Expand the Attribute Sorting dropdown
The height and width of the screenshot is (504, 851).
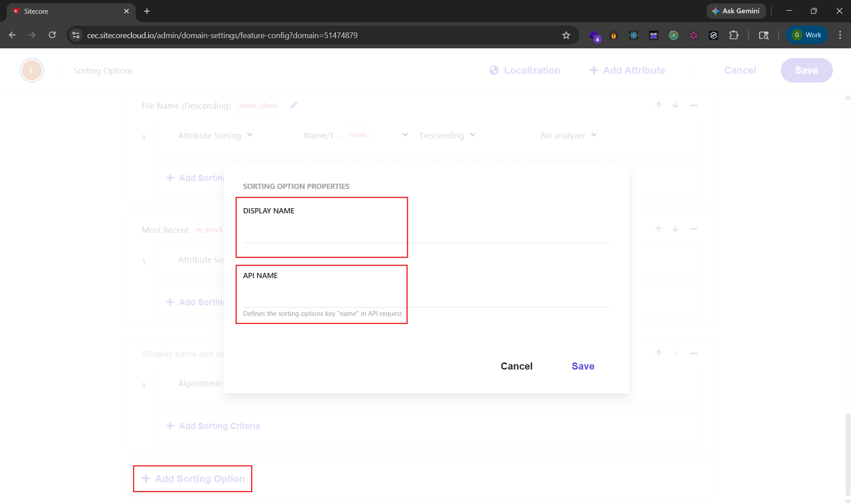[215, 135]
